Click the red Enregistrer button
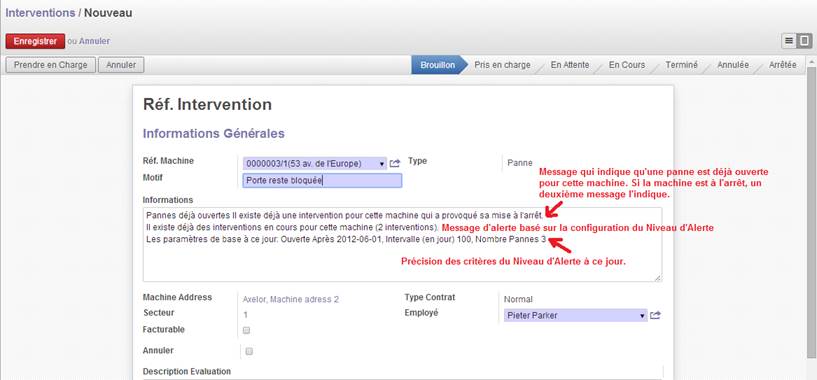 35,41
